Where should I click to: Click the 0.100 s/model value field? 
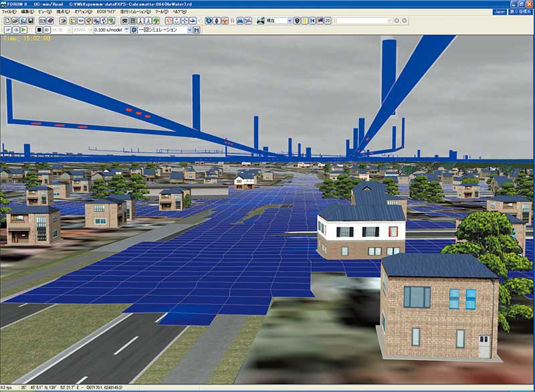[x=109, y=29]
